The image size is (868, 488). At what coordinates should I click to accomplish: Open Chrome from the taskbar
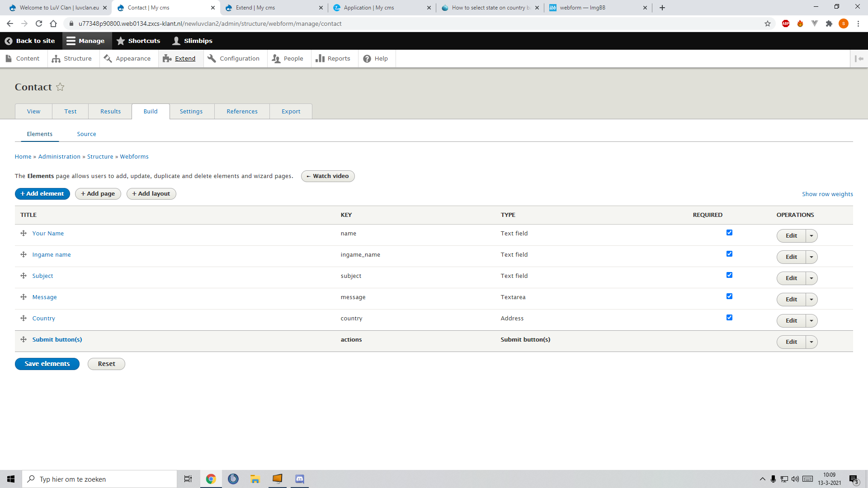click(211, 479)
